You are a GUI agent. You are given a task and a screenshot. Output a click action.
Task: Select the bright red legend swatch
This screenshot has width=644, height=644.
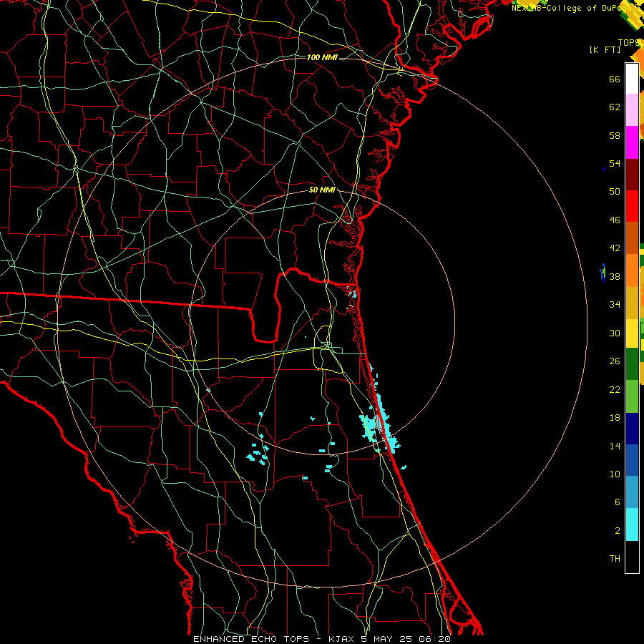(x=632, y=206)
